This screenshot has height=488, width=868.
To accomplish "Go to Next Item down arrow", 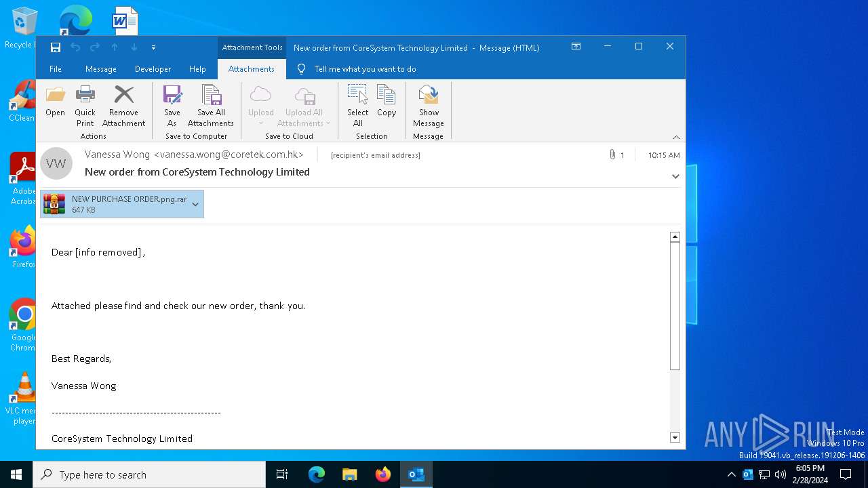I will (134, 47).
